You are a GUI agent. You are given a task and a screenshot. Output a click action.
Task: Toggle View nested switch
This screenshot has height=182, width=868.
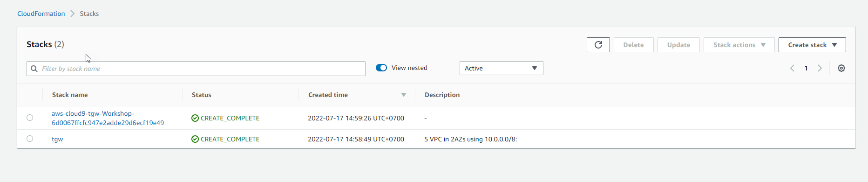[381, 68]
